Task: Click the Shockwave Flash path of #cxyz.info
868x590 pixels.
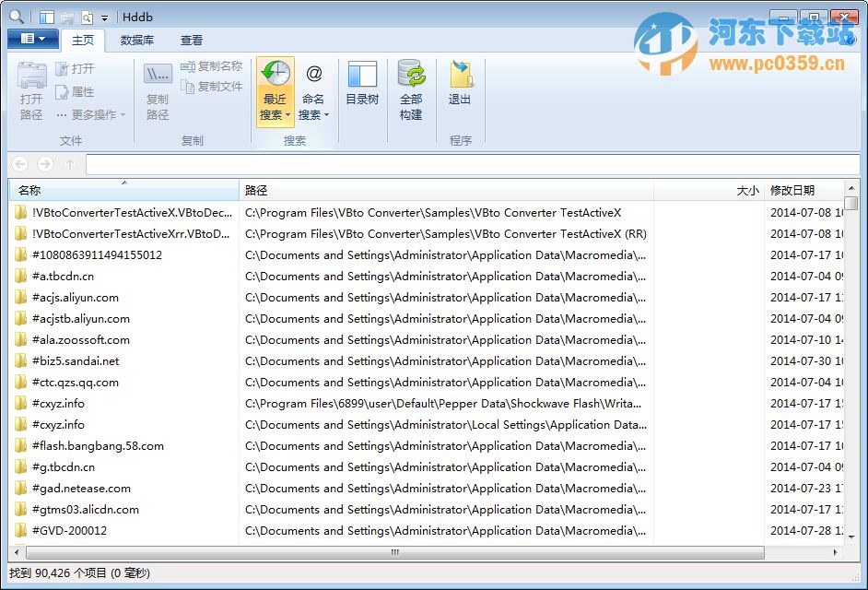Action: (443, 403)
